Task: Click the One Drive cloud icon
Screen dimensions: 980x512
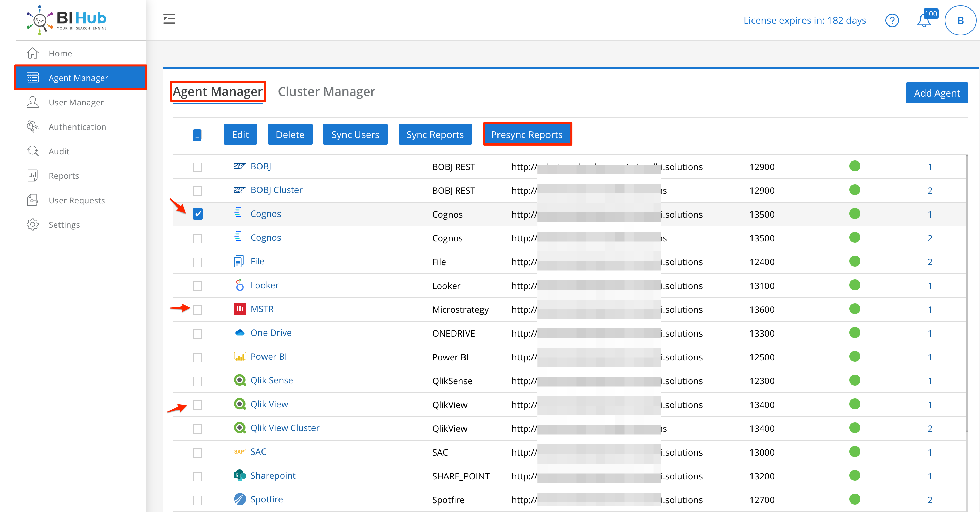Action: tap(240, 333)
